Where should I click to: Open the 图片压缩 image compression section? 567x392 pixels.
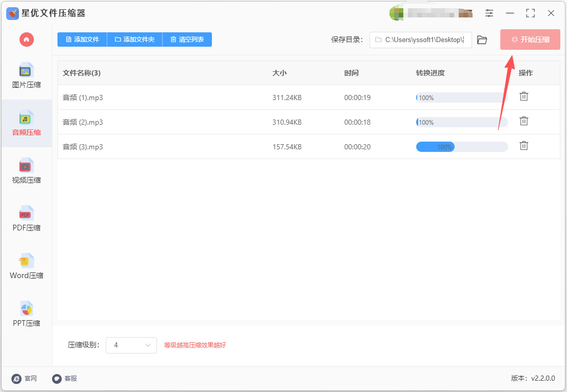point(26,76)
